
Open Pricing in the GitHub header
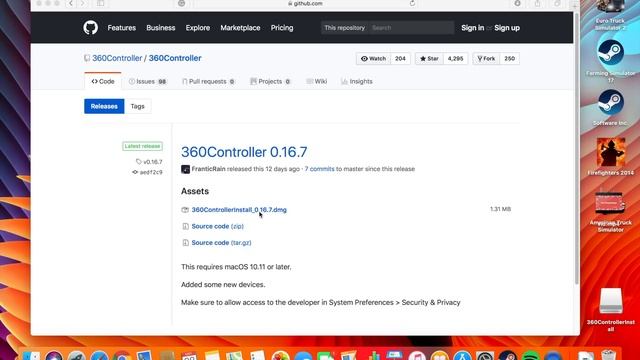click(282, 28)
